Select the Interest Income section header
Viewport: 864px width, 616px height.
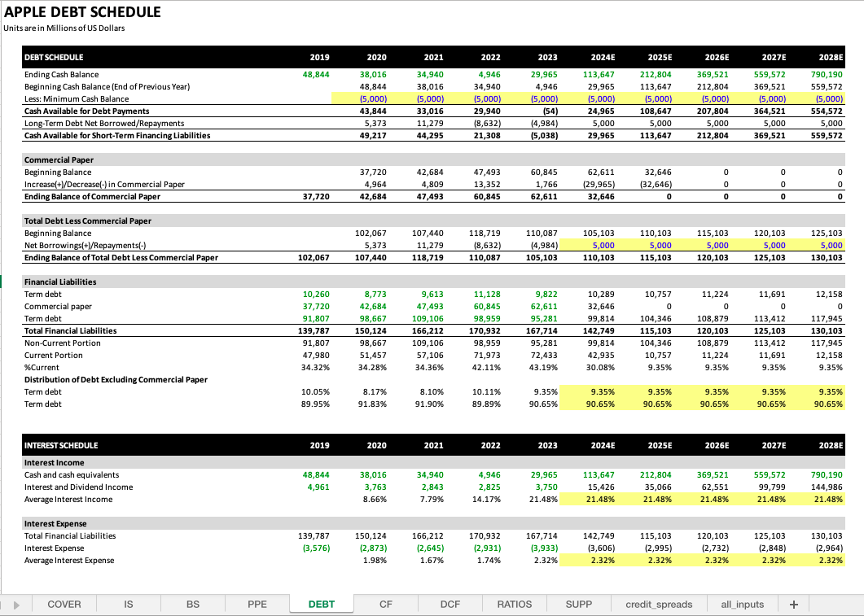tap(54, 463)
